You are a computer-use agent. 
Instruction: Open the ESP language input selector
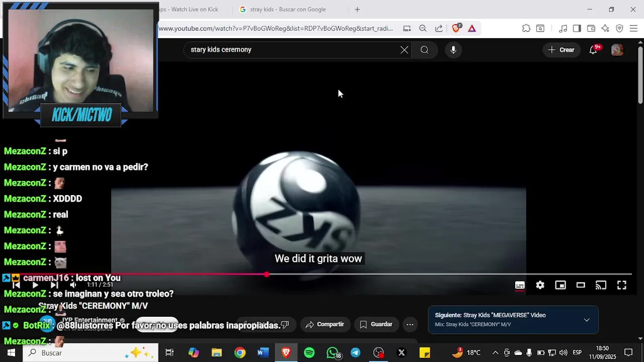coord(577,352)
